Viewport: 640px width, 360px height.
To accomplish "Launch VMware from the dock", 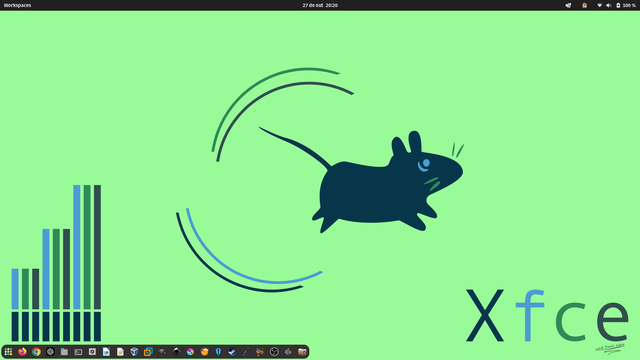I will click(x=148, y=351).
